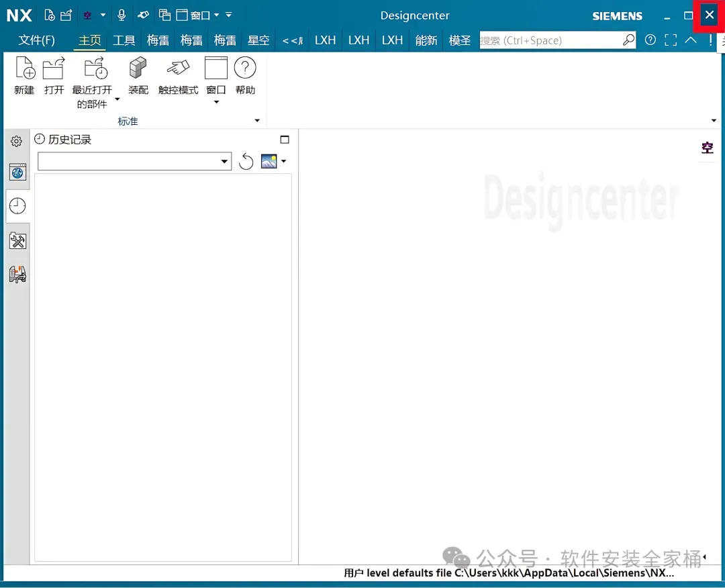The image size is (725, 588).
Task: Expand the arrow under the ribbon 窗口 button
Action: pos(216,102)
